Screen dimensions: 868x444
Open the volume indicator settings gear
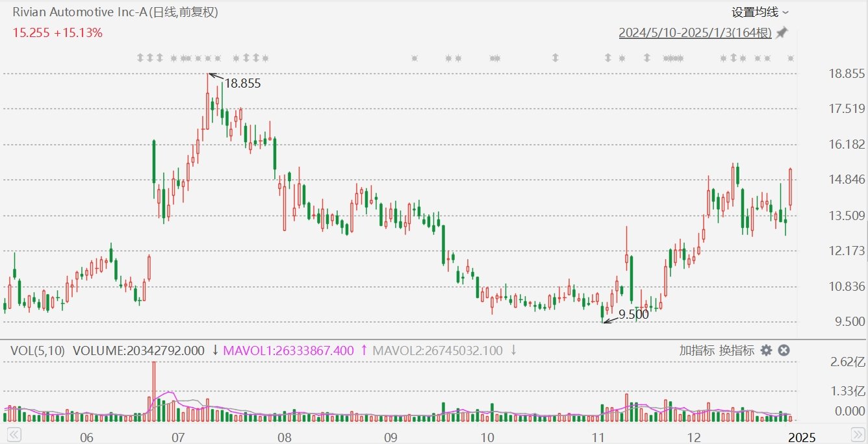767,351
